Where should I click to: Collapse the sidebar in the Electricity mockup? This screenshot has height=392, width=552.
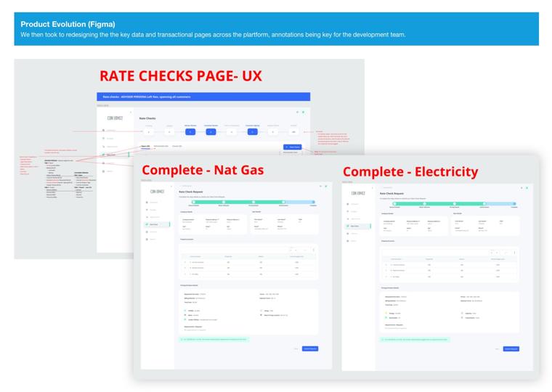coord(373,188)
